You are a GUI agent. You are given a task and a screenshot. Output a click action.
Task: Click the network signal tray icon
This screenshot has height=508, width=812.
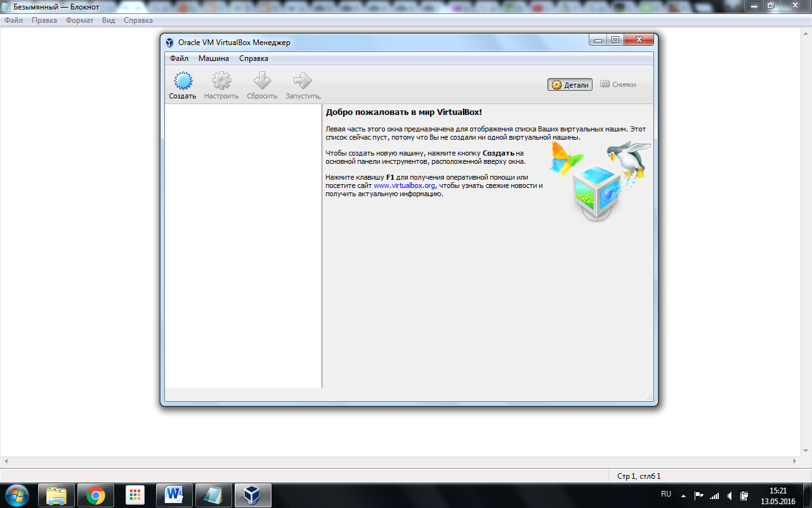(x=714, y=495)
